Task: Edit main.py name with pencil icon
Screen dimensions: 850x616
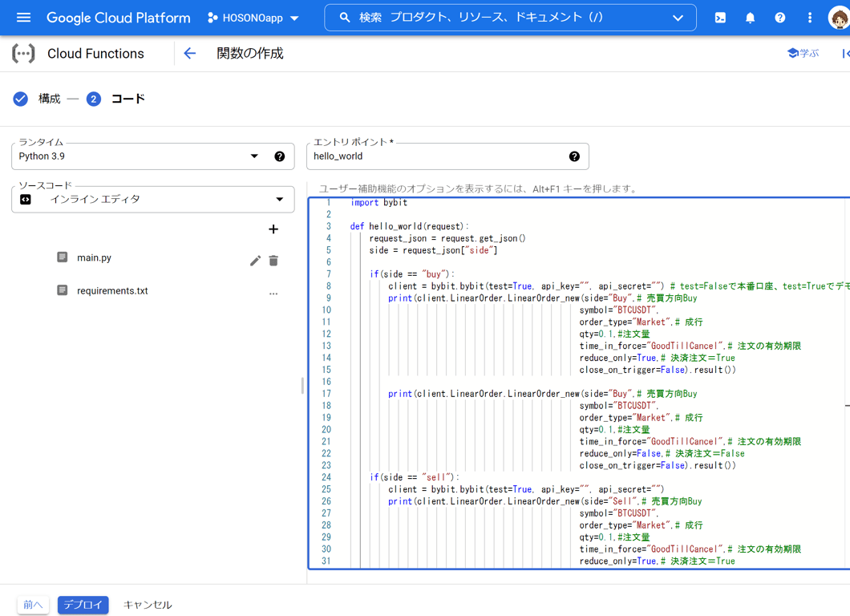Action: (255, 261)
